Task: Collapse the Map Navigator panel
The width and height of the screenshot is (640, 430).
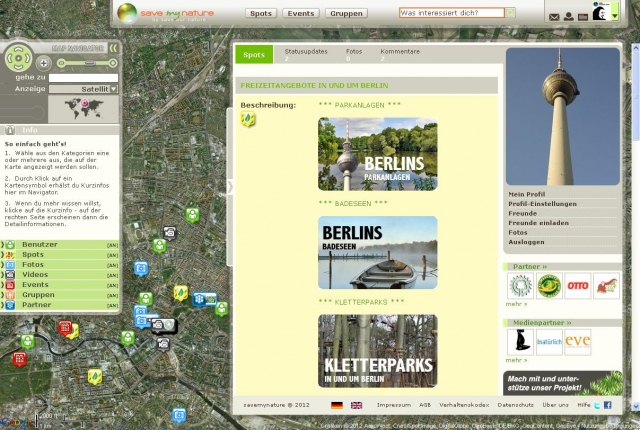Action: tap(113, 48)
